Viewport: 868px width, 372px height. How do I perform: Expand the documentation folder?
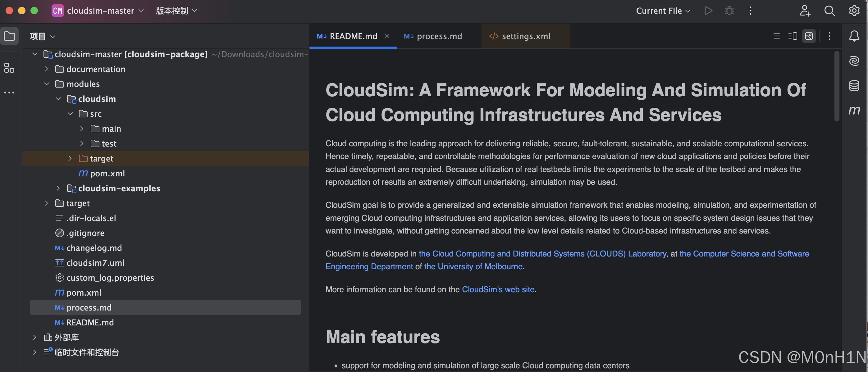[x=47, y=69]
